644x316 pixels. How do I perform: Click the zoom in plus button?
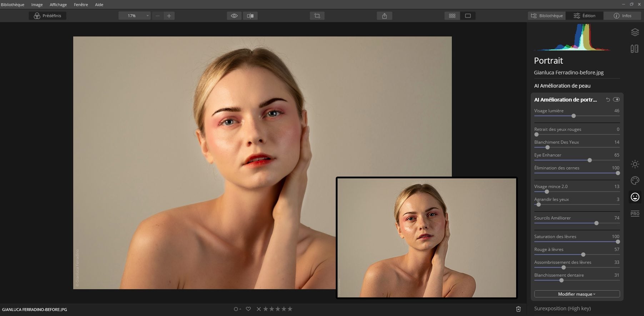(169, 16)
